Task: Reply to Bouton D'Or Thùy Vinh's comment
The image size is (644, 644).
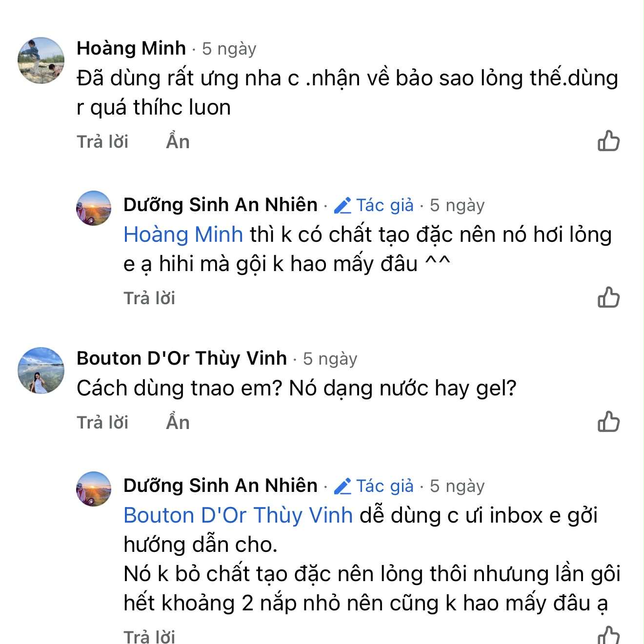Action: click(x=102, y=423)
